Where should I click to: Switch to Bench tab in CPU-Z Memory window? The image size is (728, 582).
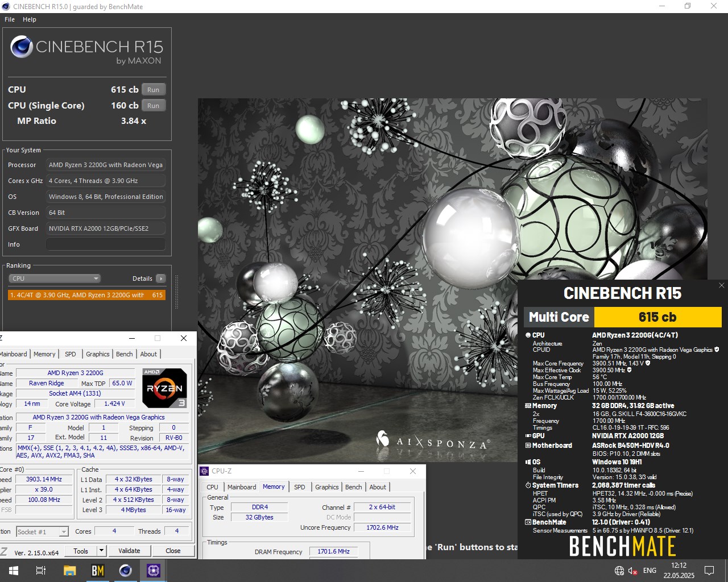pos(354,487)
